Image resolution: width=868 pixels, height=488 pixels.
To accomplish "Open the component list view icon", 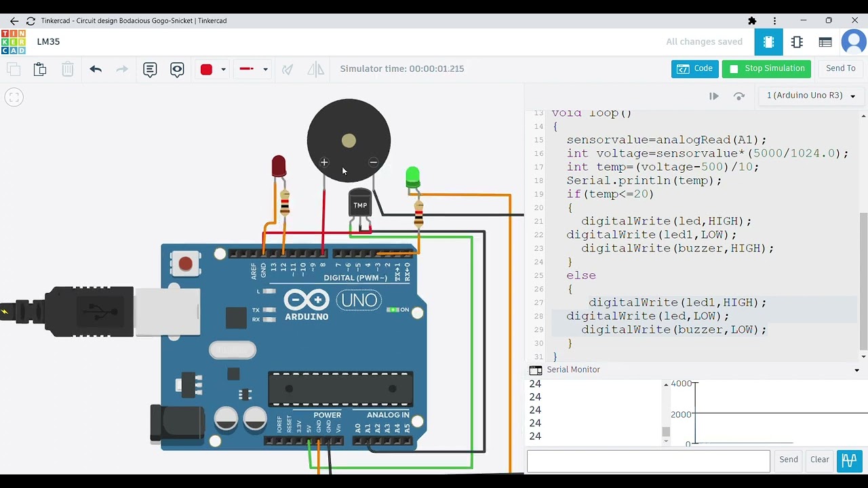I will (825, 42).
